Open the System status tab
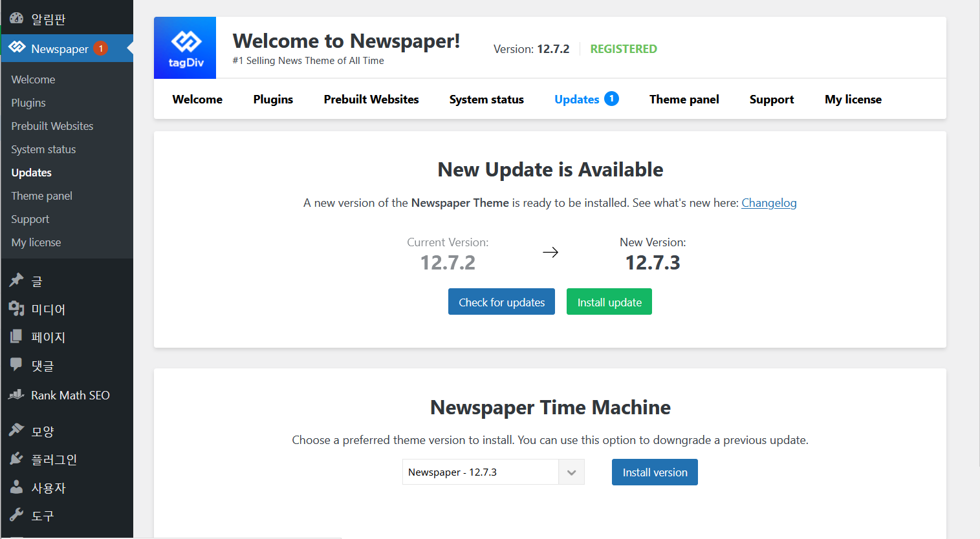Screen dimensions: 980x539 pyautogui.click(x=486, y=99)
